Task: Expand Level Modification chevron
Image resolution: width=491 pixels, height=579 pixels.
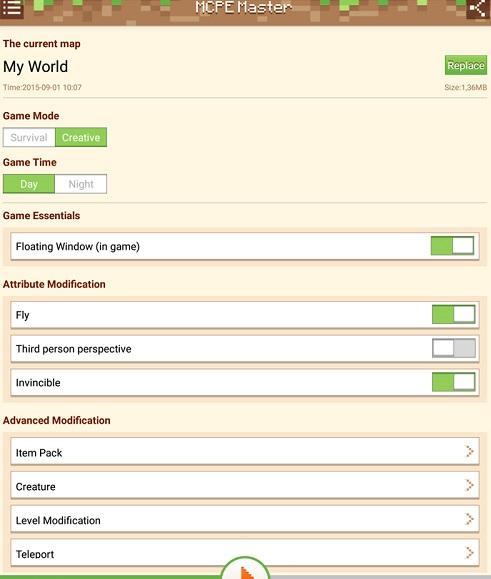Action: [x=469, y=519]
